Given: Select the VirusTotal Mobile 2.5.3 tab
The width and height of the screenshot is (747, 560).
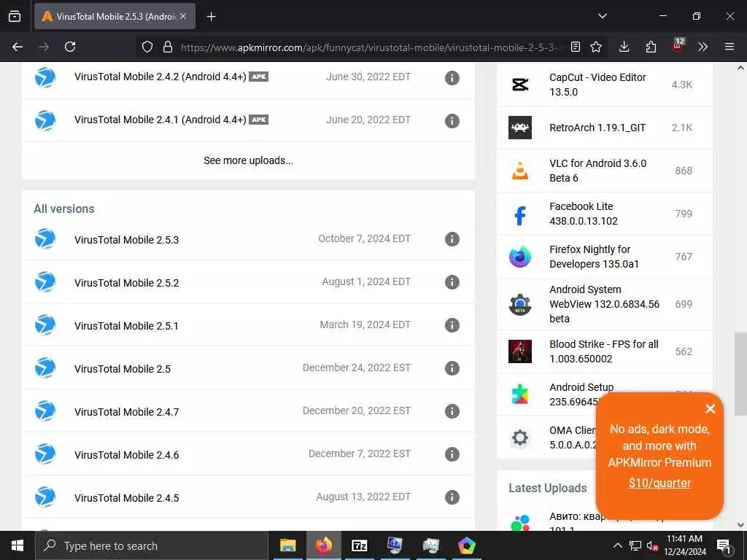Looking at the screenshot, I should (115, 16).
